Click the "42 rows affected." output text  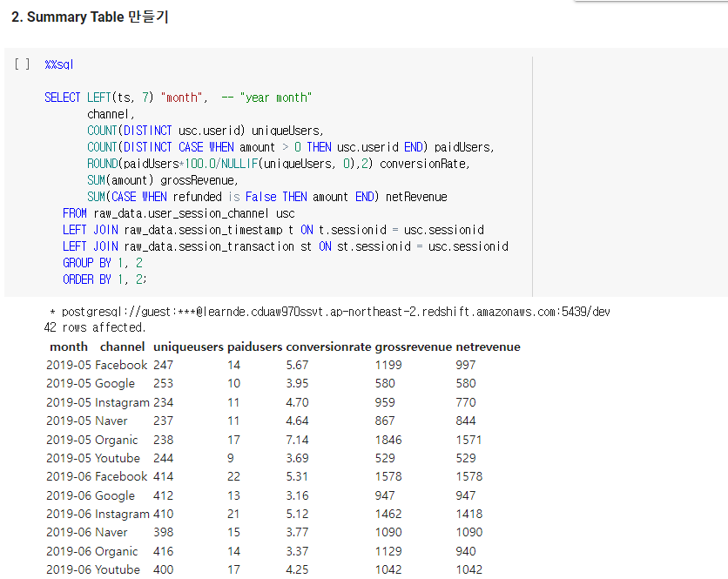pos(95,327)
